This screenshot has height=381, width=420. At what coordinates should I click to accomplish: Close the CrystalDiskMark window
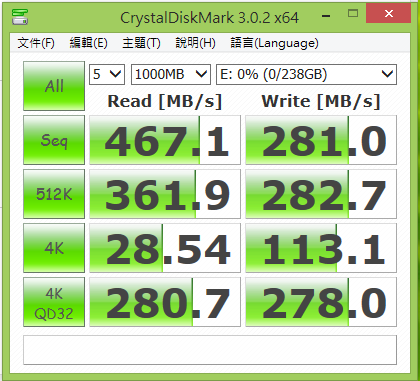click(x=388, y=14)
